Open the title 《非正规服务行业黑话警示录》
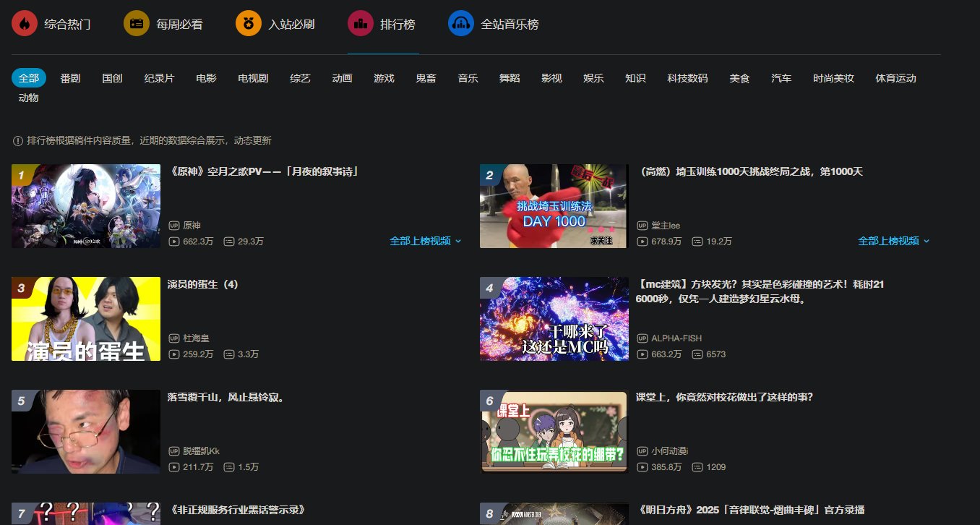Viewport: 980px width, 525px height. pos(237,511)
